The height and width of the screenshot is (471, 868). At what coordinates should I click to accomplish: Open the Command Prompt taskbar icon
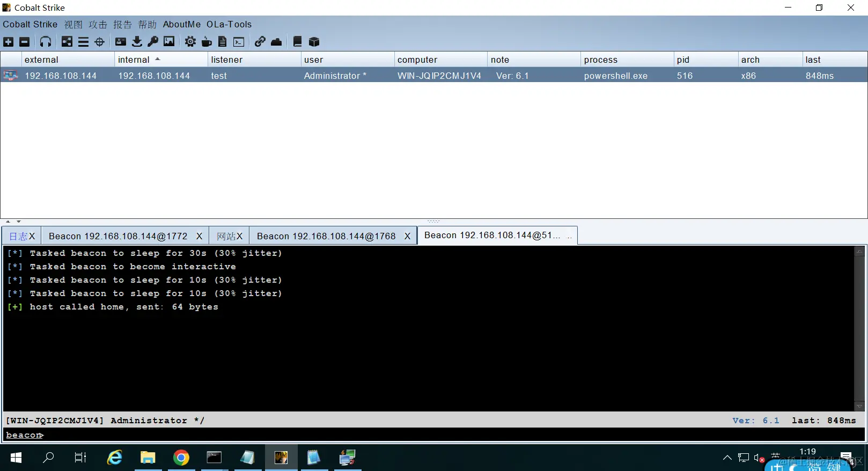point(215,458)
